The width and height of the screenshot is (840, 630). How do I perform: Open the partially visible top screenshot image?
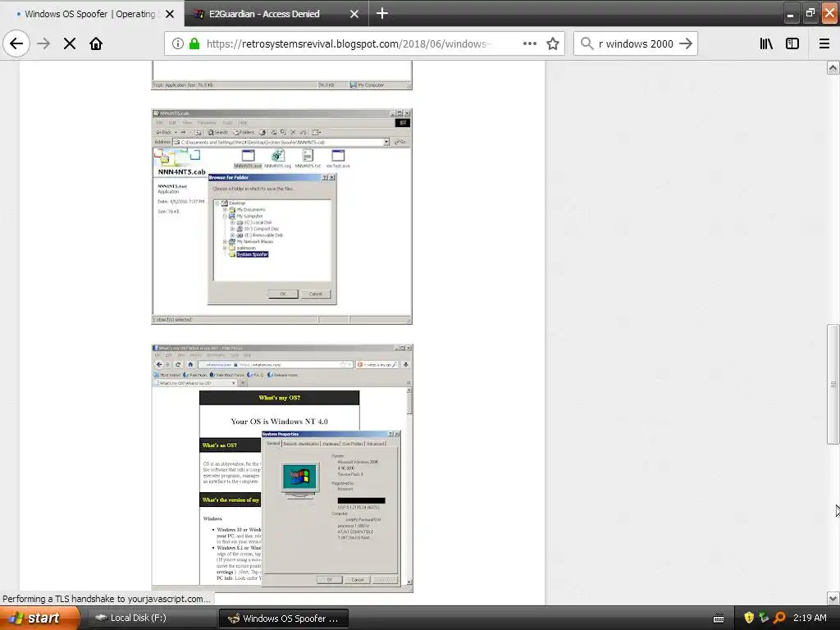(x=282, y=75)
